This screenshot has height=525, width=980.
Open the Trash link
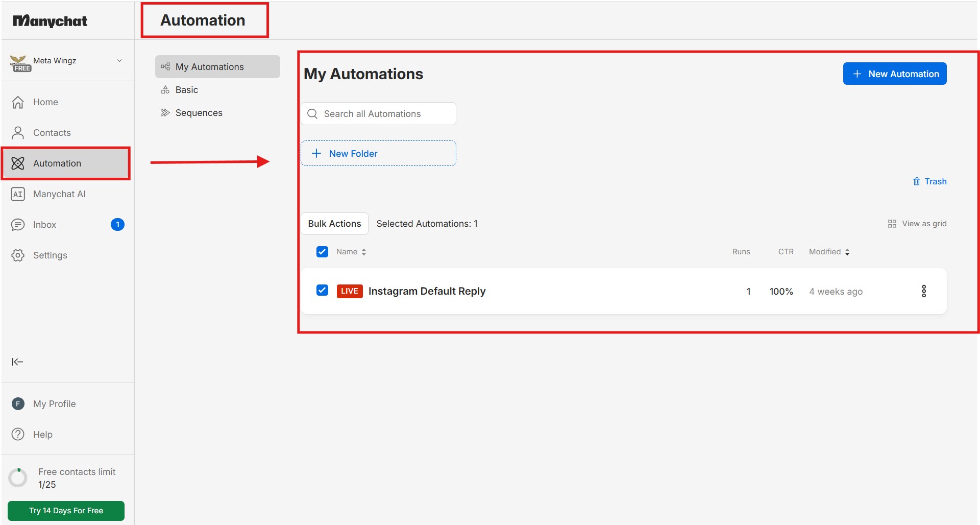point(929,181)
